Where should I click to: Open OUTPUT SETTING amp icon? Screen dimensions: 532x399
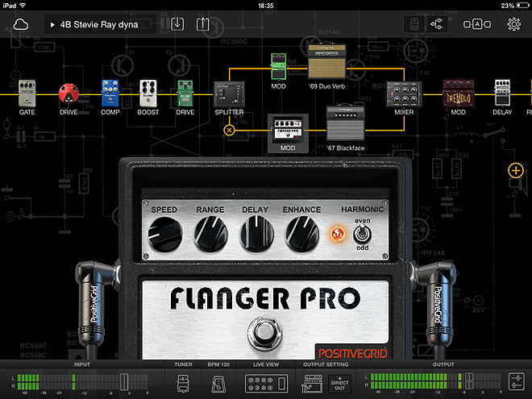point(312,384)
